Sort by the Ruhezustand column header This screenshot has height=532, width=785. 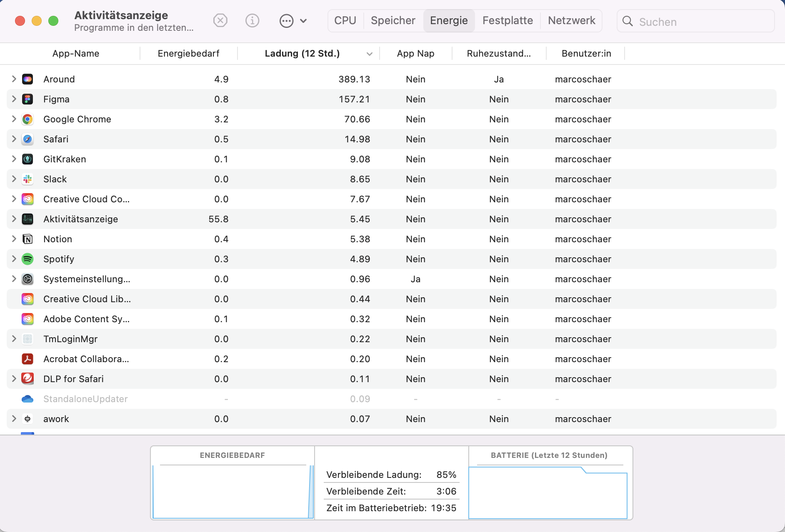point(499,54)
